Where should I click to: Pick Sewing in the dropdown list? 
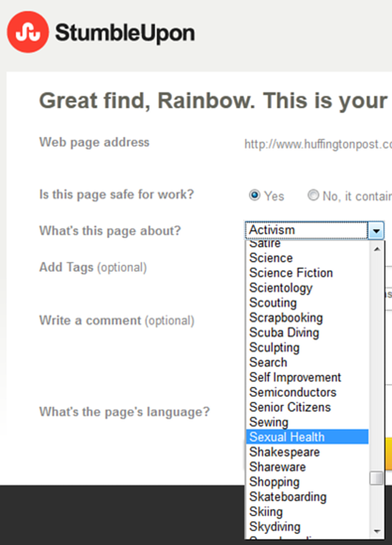coord(307,423)
